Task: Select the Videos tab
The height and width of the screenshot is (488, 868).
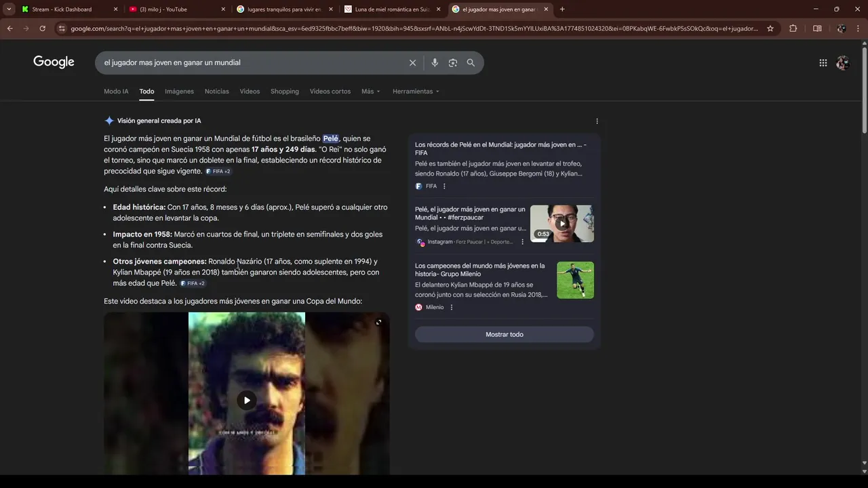Action: click(250, 91)
